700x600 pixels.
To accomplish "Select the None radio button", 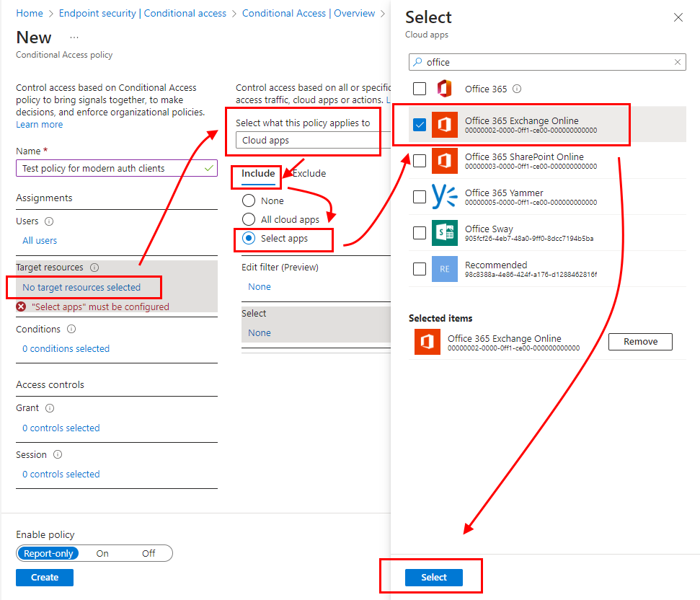I will [x=249, y=201].
